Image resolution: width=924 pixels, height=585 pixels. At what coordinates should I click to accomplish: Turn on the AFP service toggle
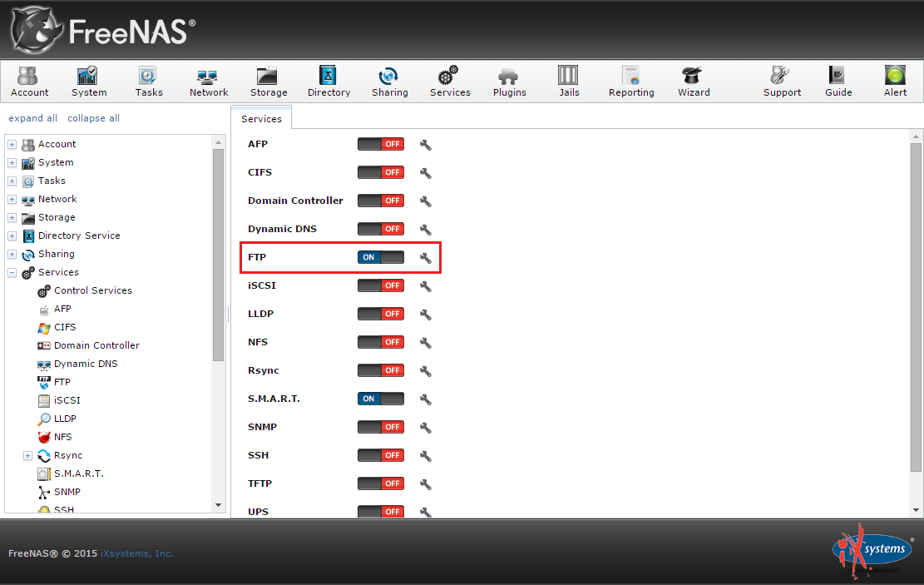[381, 144]
